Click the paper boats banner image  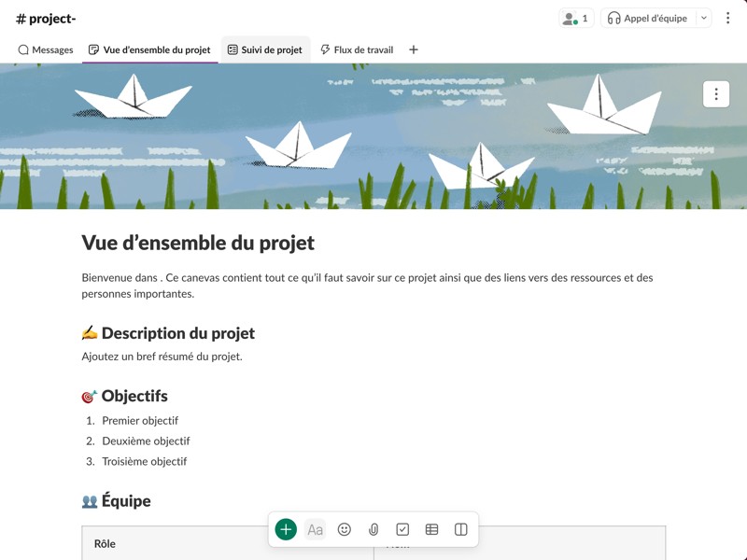(x=373, y=136)
